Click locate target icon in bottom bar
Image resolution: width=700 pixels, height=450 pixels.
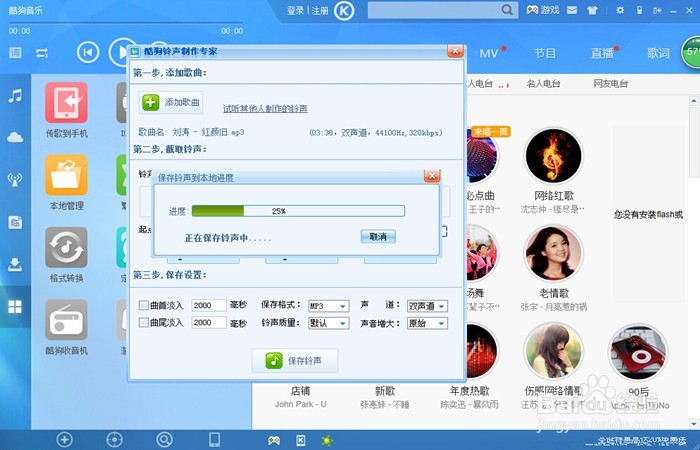[114, 440]
